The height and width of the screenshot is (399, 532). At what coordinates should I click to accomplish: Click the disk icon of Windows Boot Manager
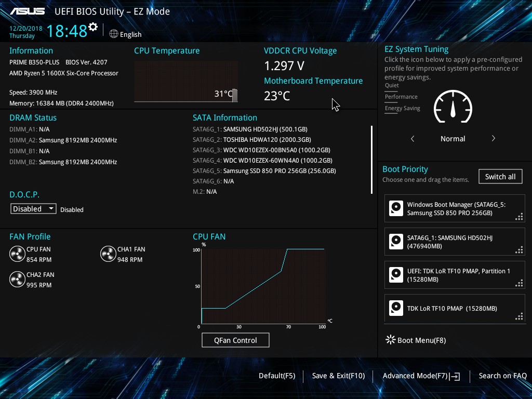tap(396, 208)
